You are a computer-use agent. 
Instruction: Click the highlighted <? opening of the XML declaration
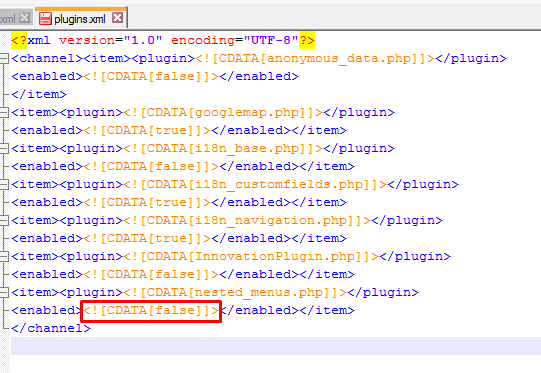[x=19, y=40]
